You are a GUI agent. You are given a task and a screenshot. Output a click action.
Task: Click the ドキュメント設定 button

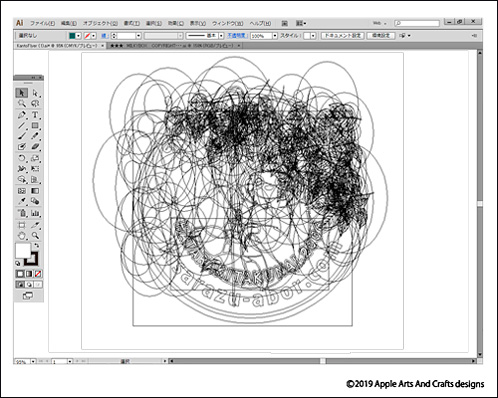click(x=343, y=35)
